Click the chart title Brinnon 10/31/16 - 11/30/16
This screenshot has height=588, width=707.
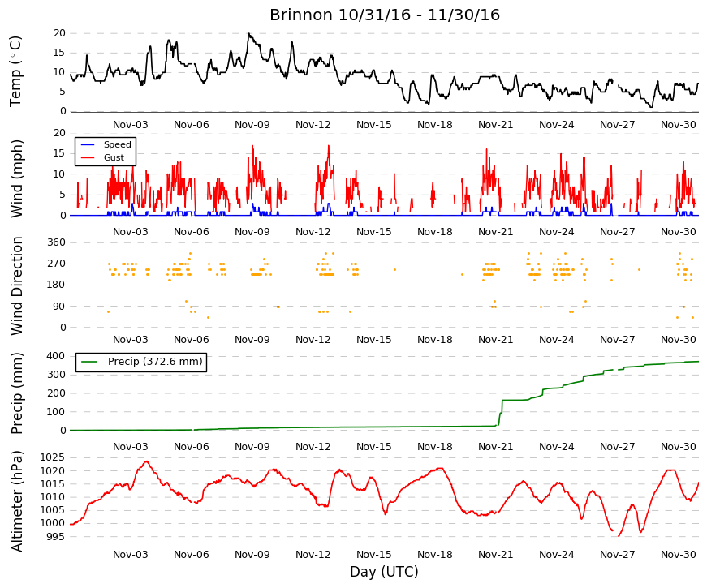click(385, 15)
